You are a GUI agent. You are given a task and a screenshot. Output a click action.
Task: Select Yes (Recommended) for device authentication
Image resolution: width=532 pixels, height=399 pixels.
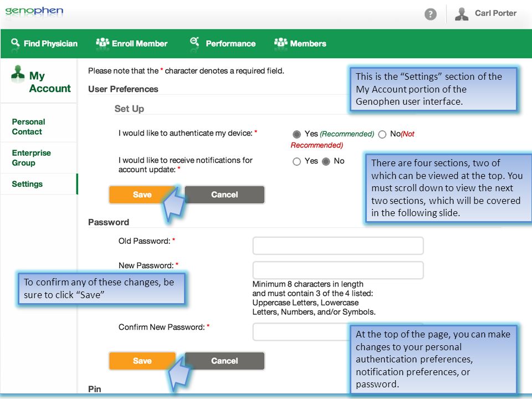[296, 134]
